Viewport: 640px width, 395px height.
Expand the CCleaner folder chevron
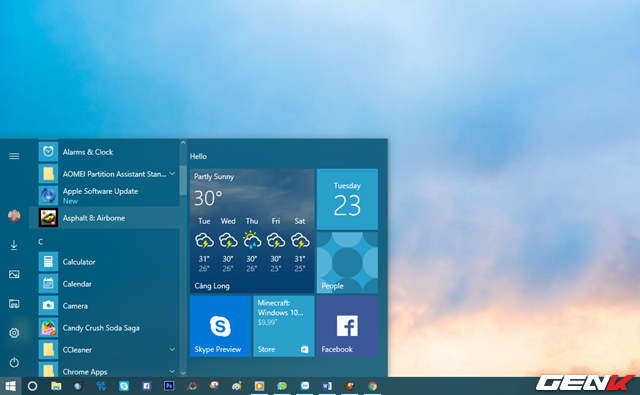172,350
